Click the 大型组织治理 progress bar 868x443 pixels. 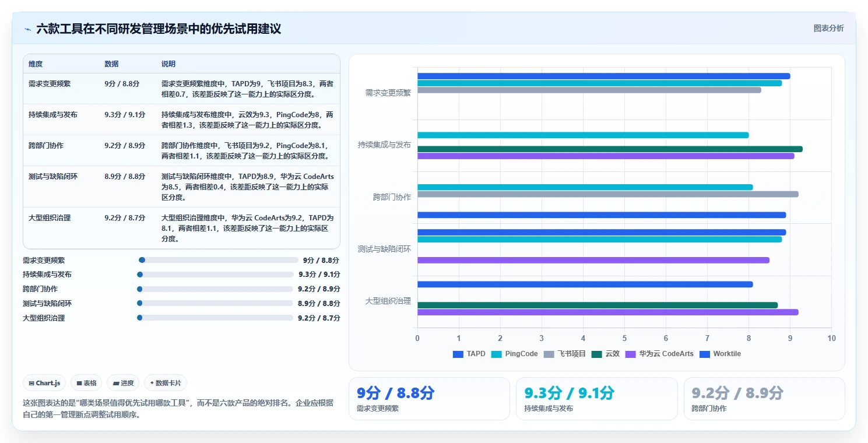pos(215,318)
